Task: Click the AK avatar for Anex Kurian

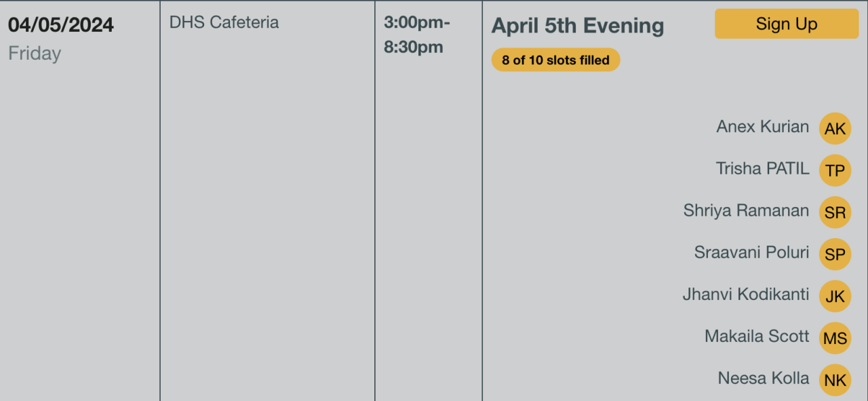Action: pos(835,128)
